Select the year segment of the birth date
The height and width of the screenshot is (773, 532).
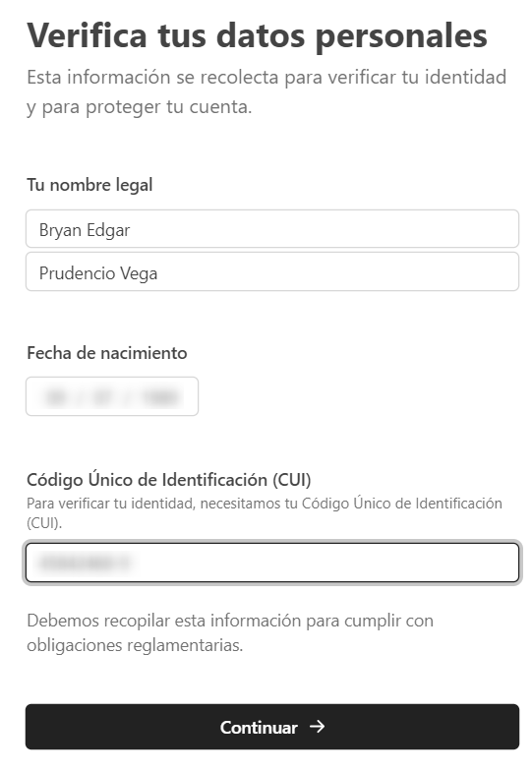[158, 397]
